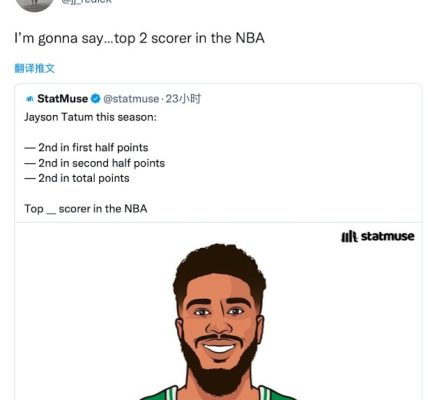Click the 23小时 timestamp
The width and height of the screenshot is (428, 400).
tap(183, 99)
